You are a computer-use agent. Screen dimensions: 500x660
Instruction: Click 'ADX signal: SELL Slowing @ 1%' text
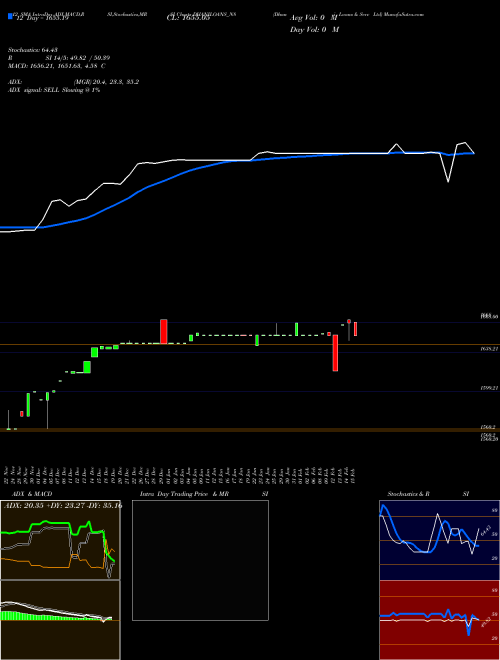[x=54, y=90]
